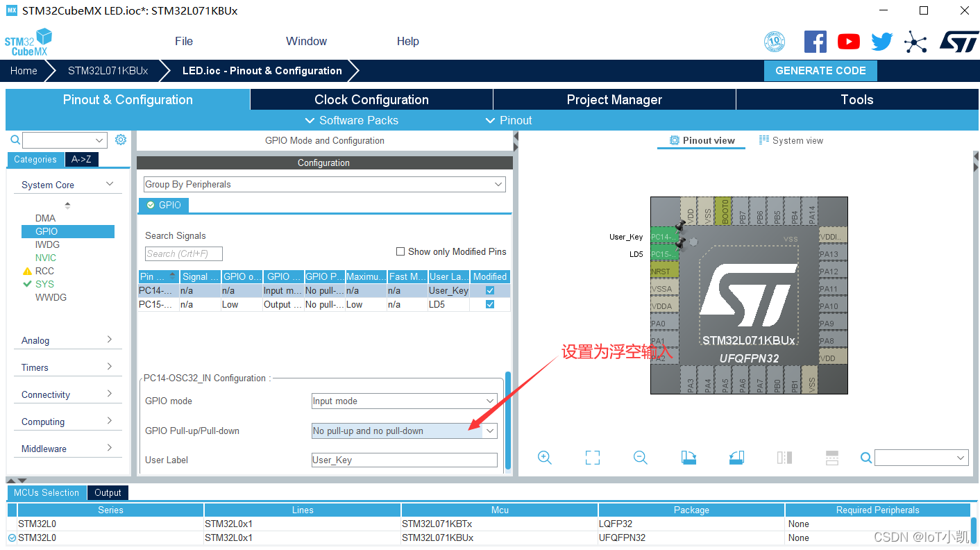This screenshot has height=550, width=980.
Task: Go to Home breadcrumb
Action: [24, 71]
